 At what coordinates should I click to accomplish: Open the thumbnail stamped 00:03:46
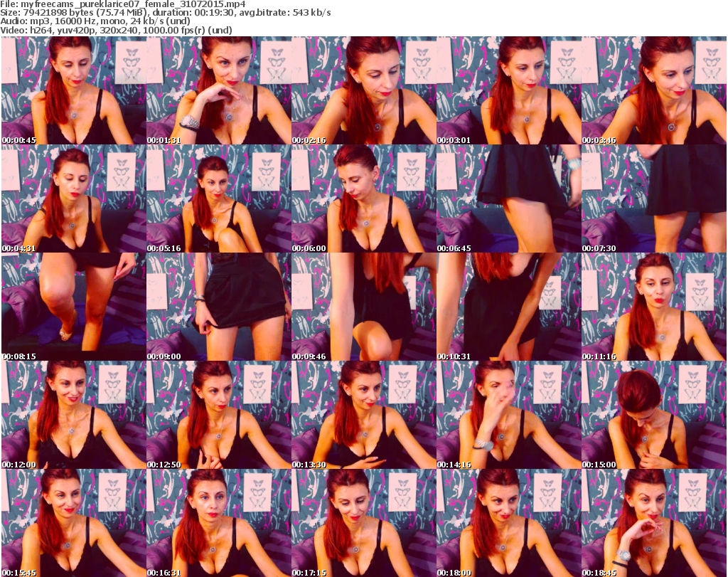coord(654,90)
